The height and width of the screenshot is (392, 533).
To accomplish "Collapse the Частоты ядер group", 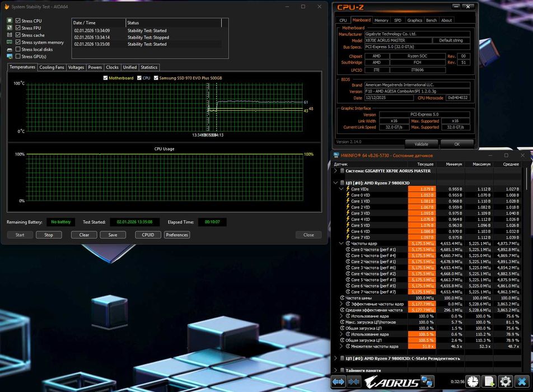I will [342, 244].
